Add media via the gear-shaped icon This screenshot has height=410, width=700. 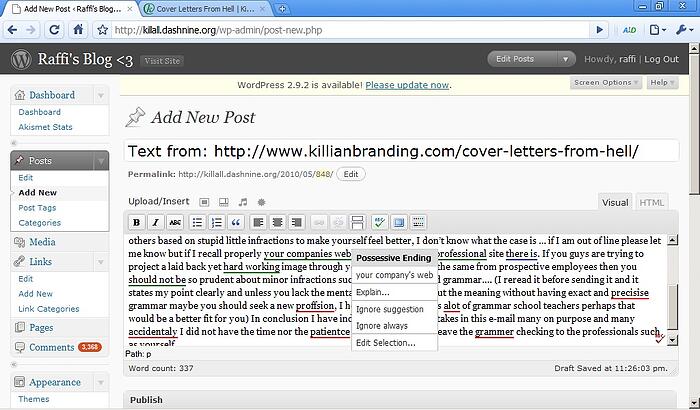(262, 202)
